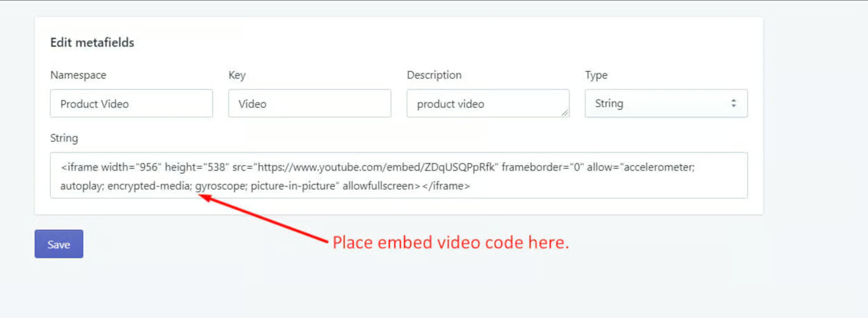
Task: Click the Save button
Action: tap(58, 244)
